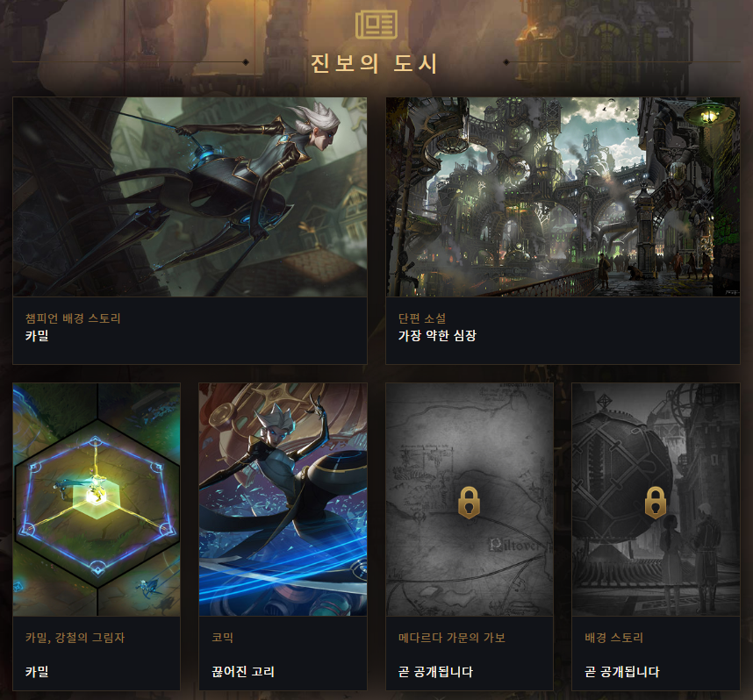The width and height of the screenshot is (753, 700).
Task: Click the newspaper icon above 진보의 도시
Action: [376, 24]
